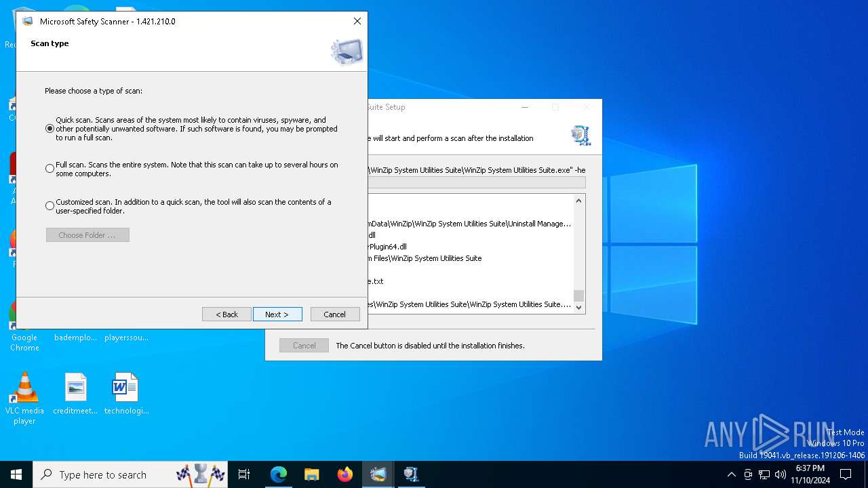Select the Full scan radio button

(x=50, y=169)
